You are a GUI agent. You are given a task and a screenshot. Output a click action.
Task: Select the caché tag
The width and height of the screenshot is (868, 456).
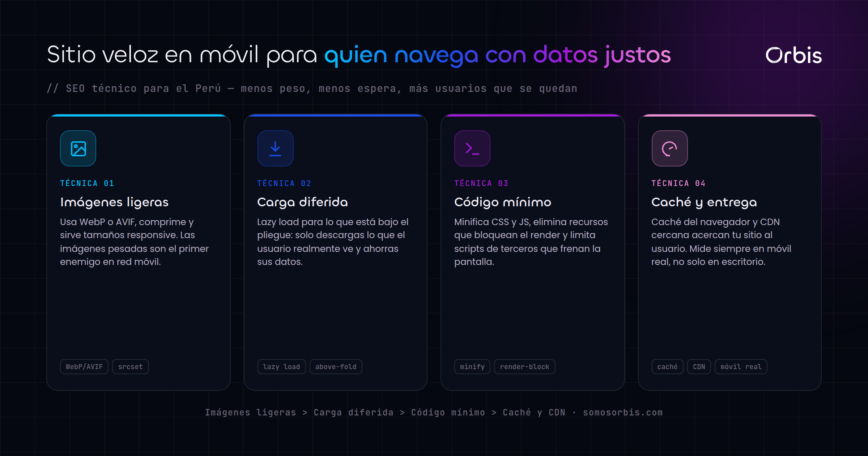click(x=667, y=367)
